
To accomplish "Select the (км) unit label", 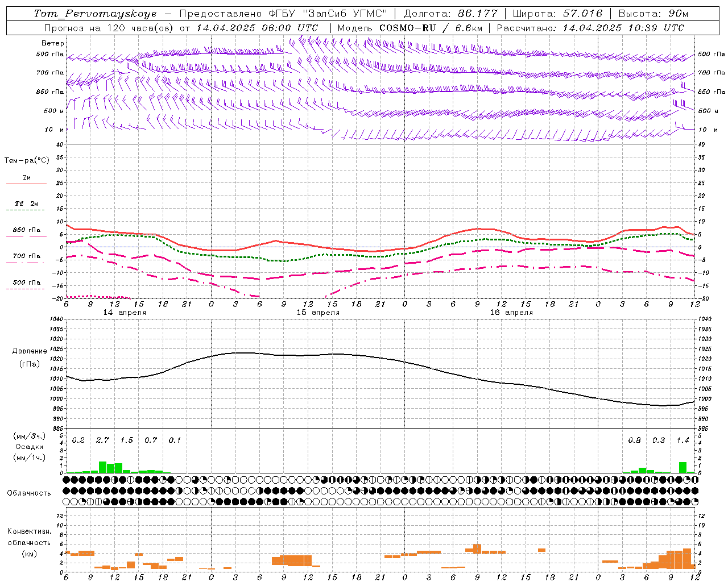I will click(x=29, y=554).
